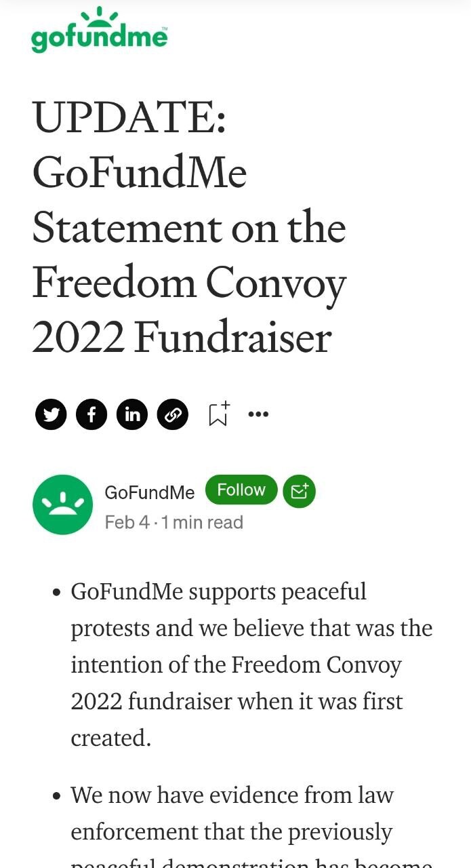Follow the GoFundMe author
Screen dimensions: 471x868
[241, 490]
